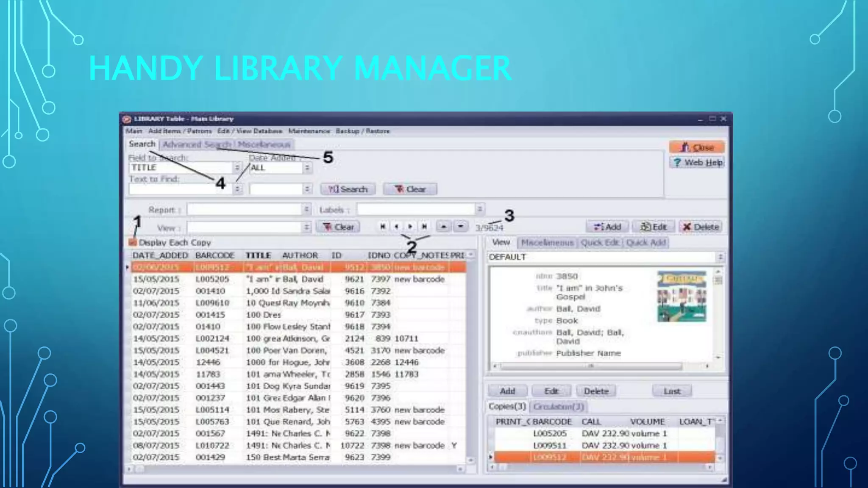Open the Maintenance menu
Viewport: 868px width, 488px height.
(309, 131)
